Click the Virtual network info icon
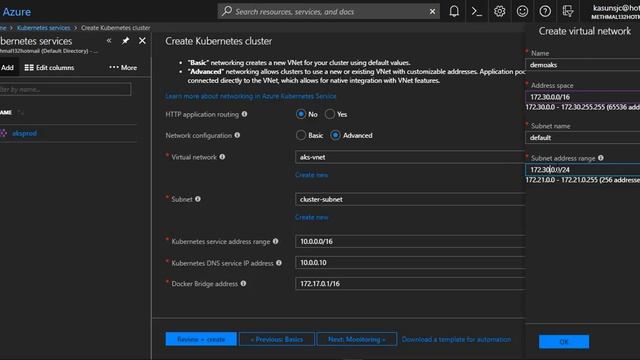 [x=222, y=157]
